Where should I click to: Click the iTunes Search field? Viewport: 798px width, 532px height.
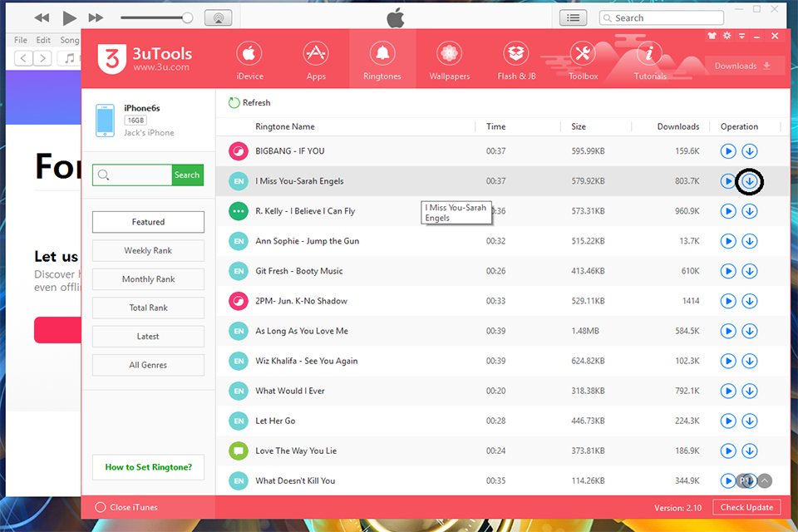pyautogui.click(x=662, y=17)
